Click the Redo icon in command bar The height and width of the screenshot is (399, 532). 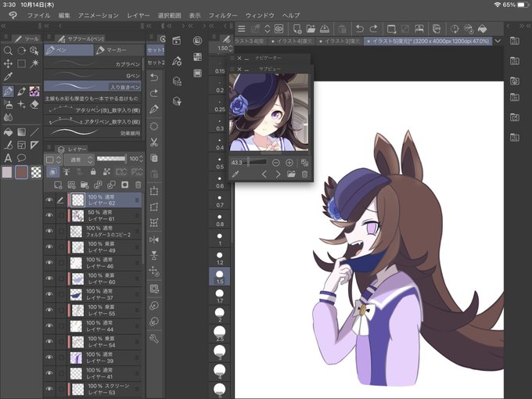click(373, 29)
